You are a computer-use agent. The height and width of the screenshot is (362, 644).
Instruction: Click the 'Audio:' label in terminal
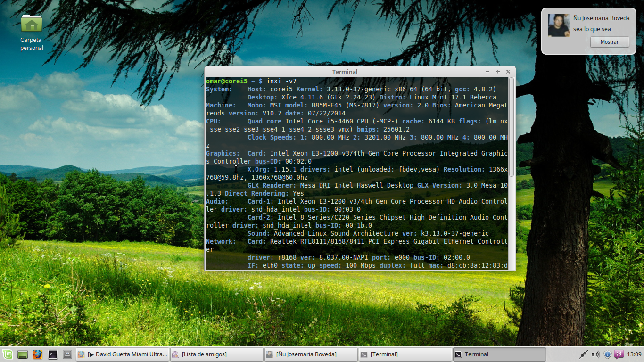point(217,201)
